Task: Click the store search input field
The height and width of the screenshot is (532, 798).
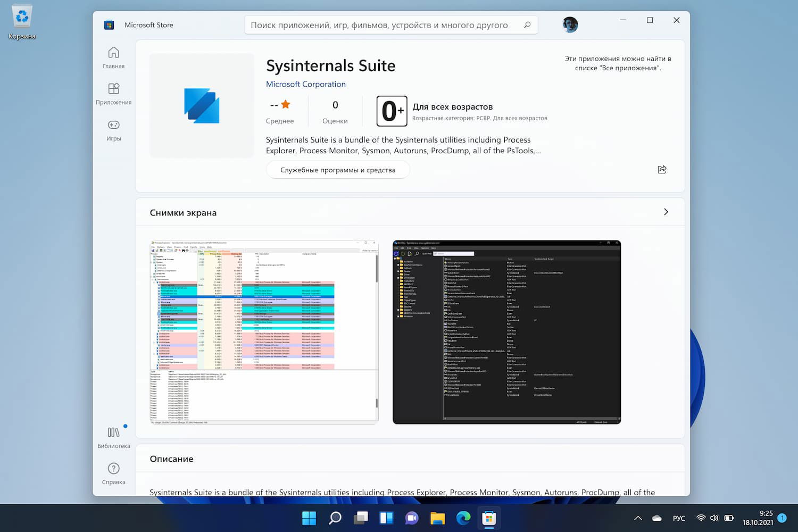Action: (391, 25)
